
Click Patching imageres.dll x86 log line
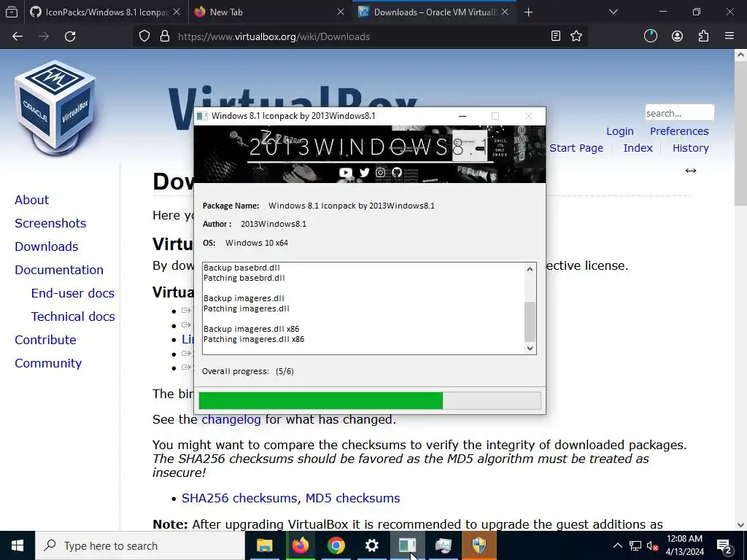pos(254,340)
